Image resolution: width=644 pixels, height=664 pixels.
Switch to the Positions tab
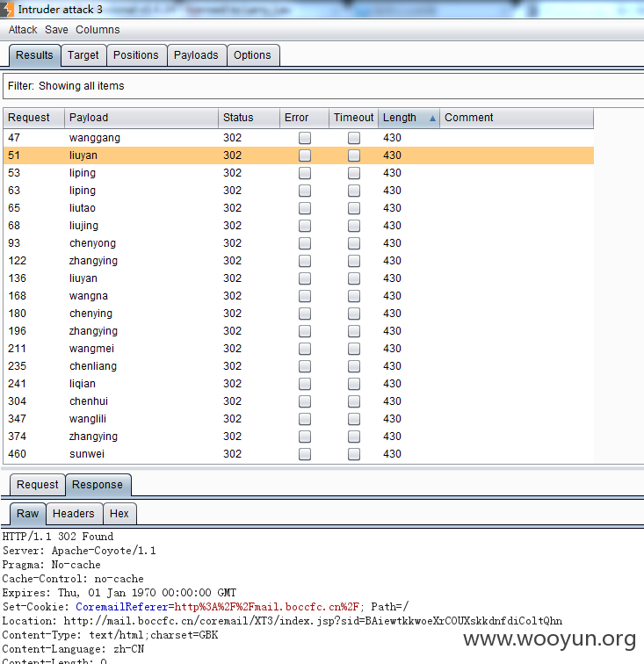coord(136,55)
